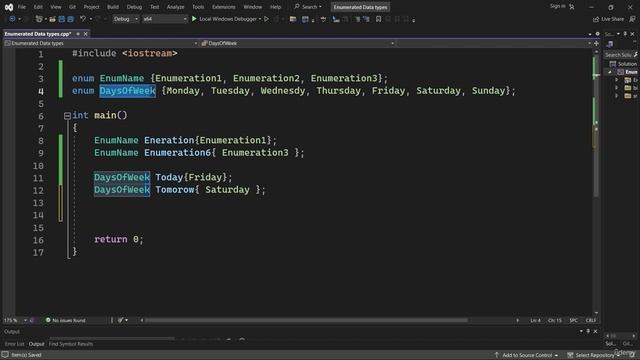Click the account settings person icon
The image size is (640, 360).
point(572,7)
